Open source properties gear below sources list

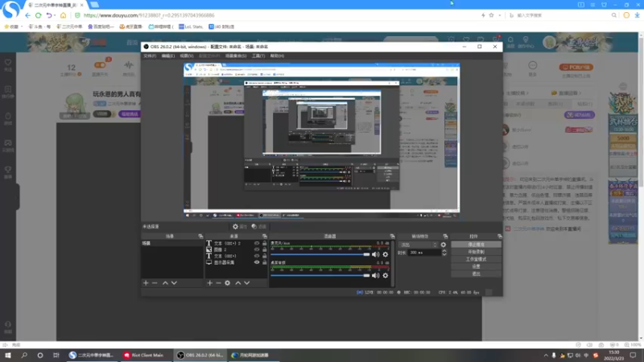228,283
